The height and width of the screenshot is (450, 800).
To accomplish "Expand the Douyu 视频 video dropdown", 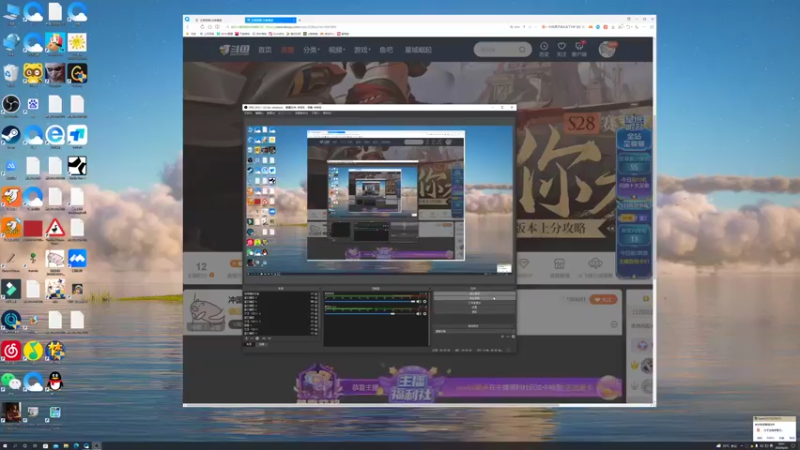I will (x=336, y=50).
